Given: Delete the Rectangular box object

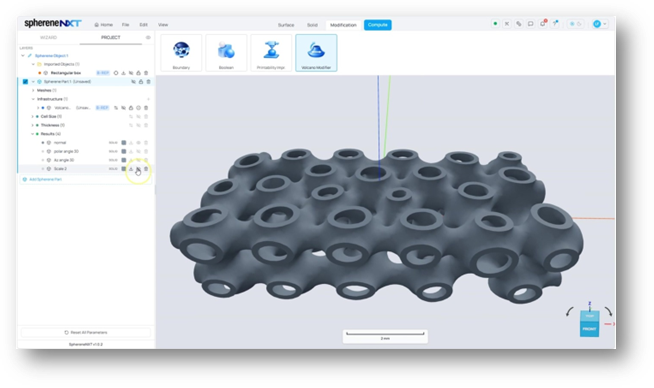Looking at the screenshot, I should tap(146, 73).
